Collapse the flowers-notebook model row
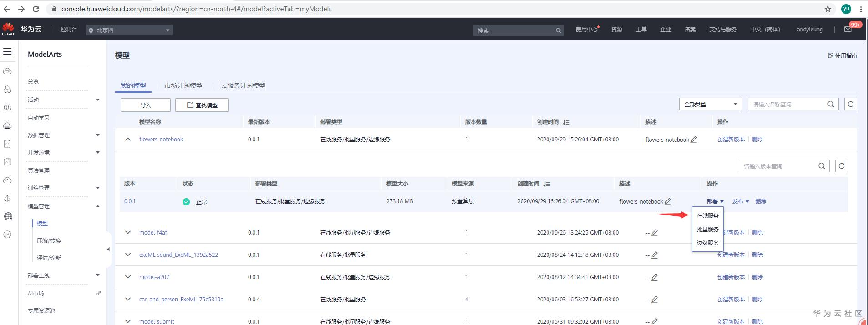 [x=128, y=140]
